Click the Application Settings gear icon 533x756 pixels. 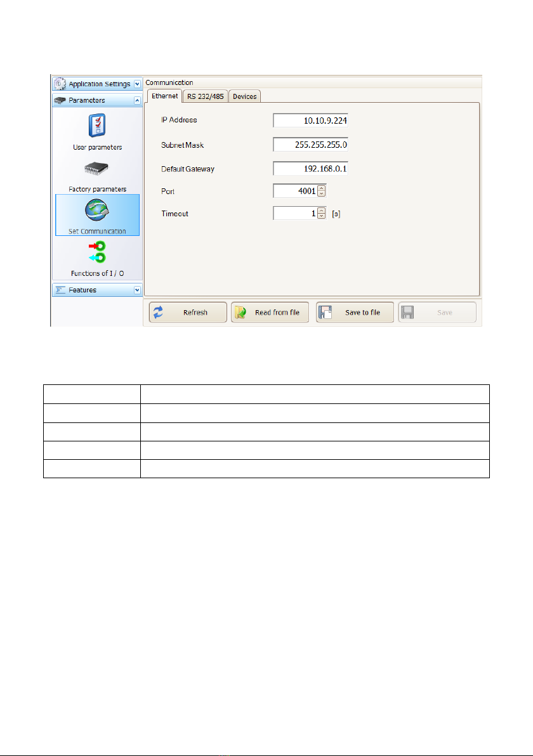coord(60,84)
